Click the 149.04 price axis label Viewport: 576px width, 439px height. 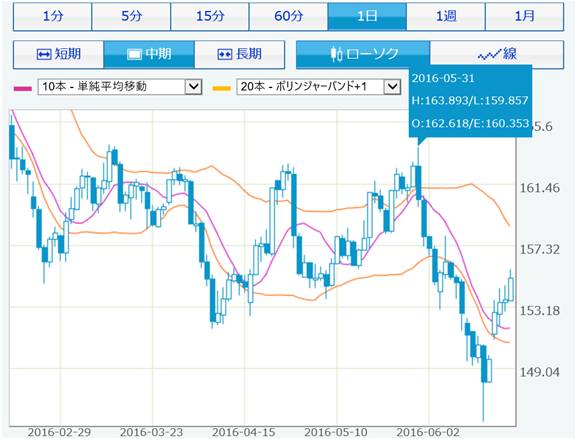pyautogui.click(x=540, y=372)
